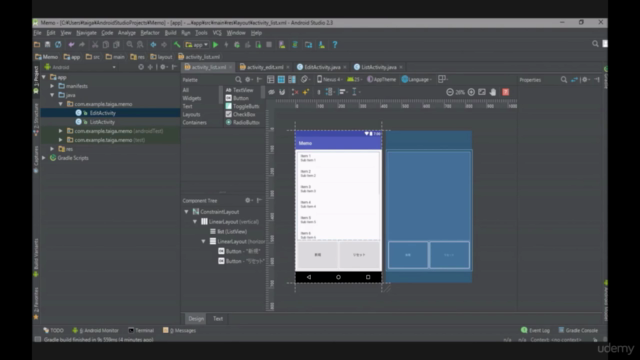Click the Find magnifier icon in toolbar

click(x=129, y=44)
